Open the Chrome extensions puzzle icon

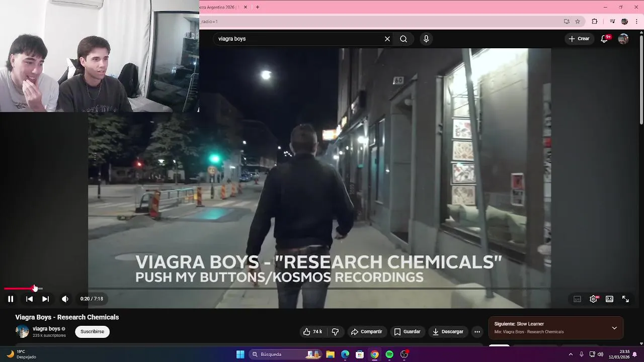tap(595, 22)
